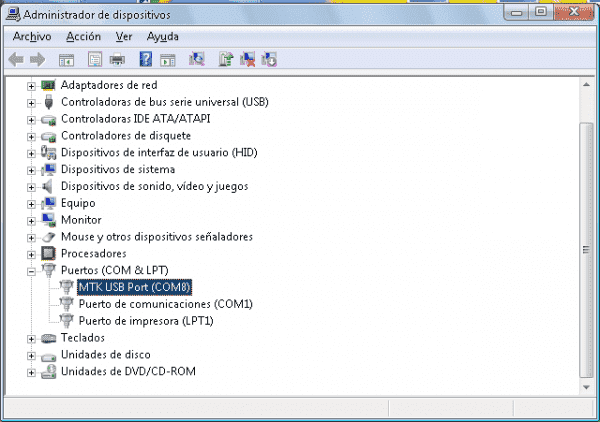Screen dimensions: 600x422
Task: Select the Unidades de DVD/CD-ROM label
Action: [x=128, y=371]
